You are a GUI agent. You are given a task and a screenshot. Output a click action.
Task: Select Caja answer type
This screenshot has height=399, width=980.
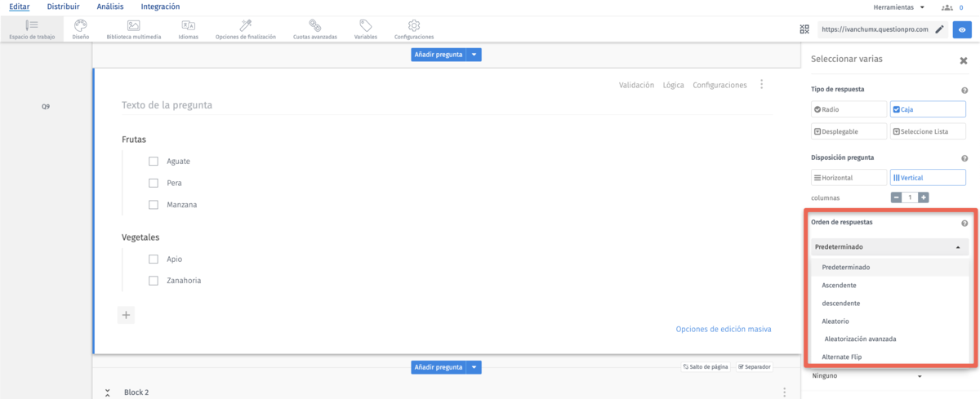tap(928, 109)
